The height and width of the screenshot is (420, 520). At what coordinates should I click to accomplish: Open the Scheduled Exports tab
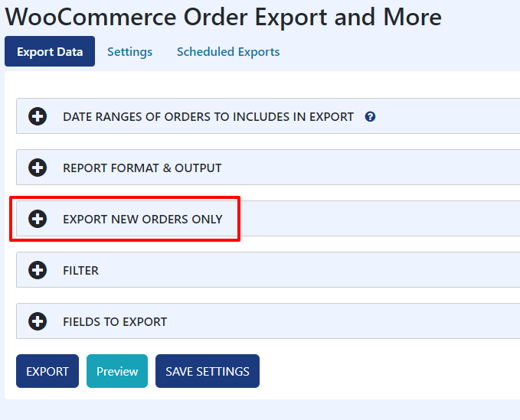(228, 52)
